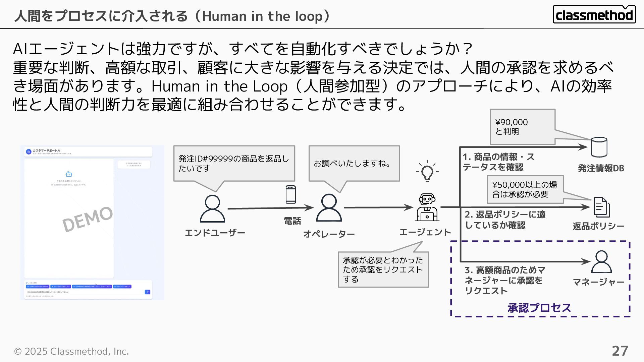Click the operator person icon
The image size is (644, 362).
click(x=329, y=208)
